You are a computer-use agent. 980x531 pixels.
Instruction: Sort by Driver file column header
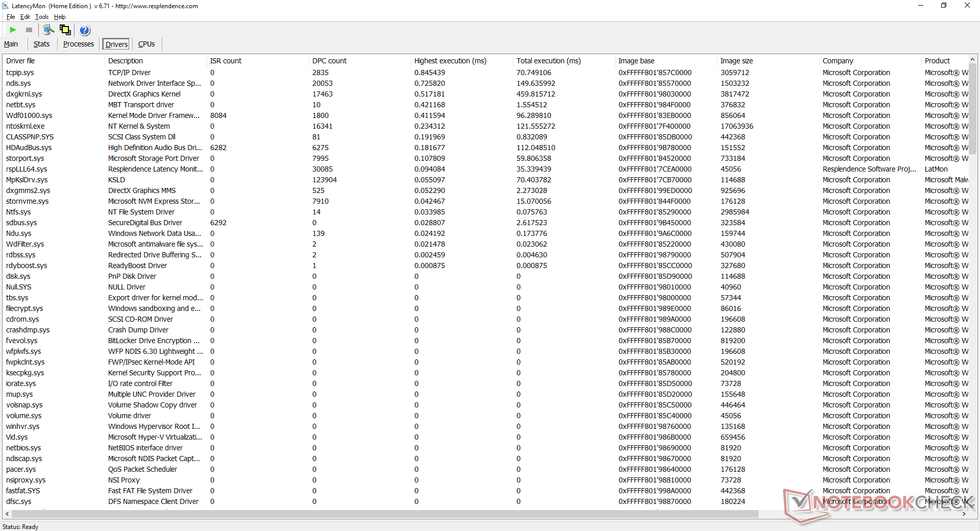[53, 61]
